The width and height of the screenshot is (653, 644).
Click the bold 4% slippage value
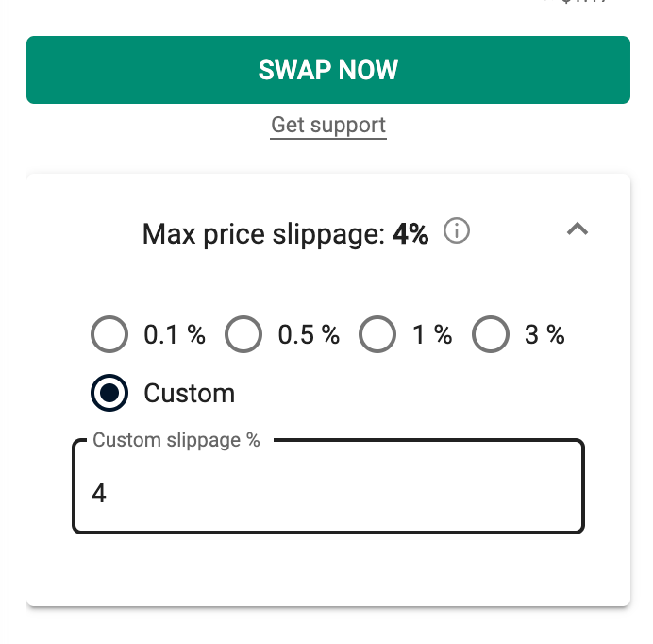tap(410, 234)
